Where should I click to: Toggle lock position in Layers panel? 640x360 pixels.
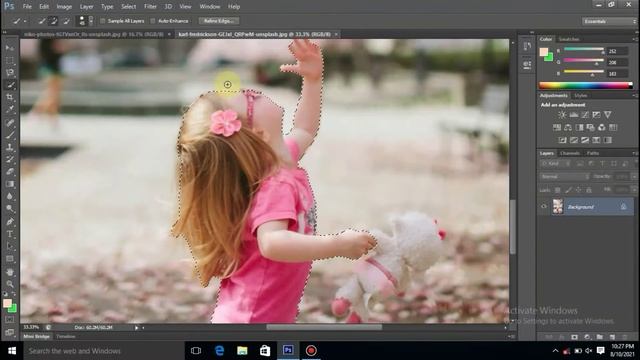578,190
